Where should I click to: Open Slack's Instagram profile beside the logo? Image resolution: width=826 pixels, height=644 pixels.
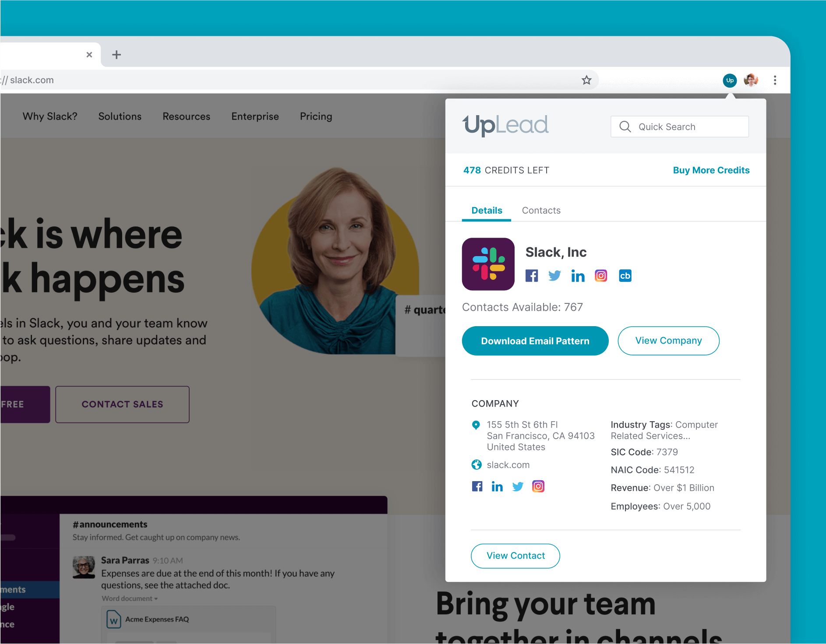click(601, 276)
